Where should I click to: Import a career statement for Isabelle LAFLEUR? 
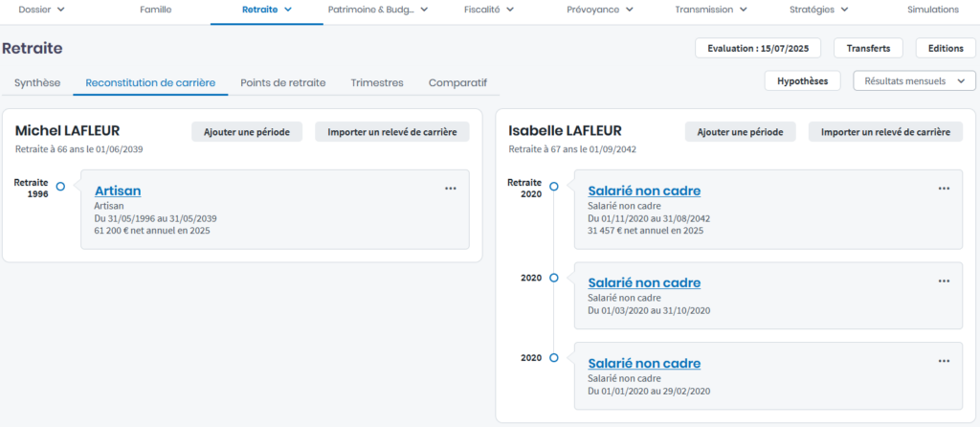click(x=885, y=132)
